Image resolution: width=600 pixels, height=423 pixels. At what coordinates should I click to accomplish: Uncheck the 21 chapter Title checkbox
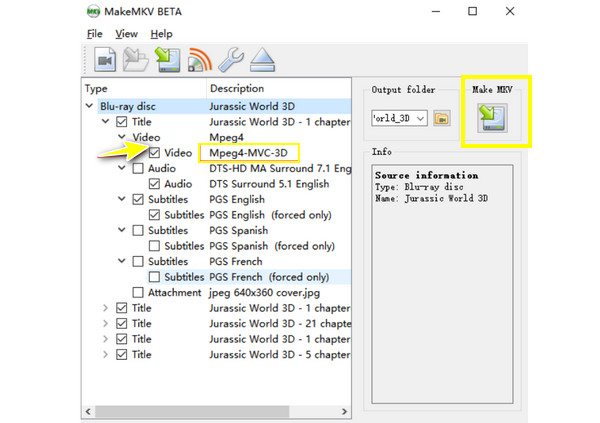point(122,323)
